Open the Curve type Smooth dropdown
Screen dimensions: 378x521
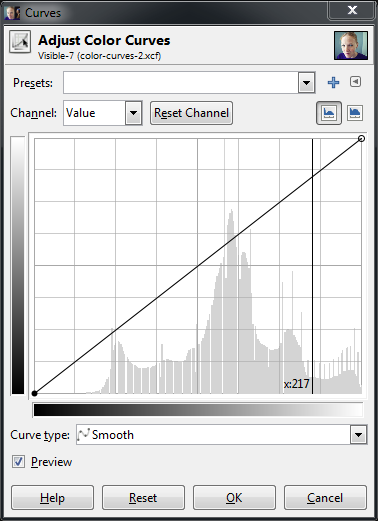[x=221, y=435]
